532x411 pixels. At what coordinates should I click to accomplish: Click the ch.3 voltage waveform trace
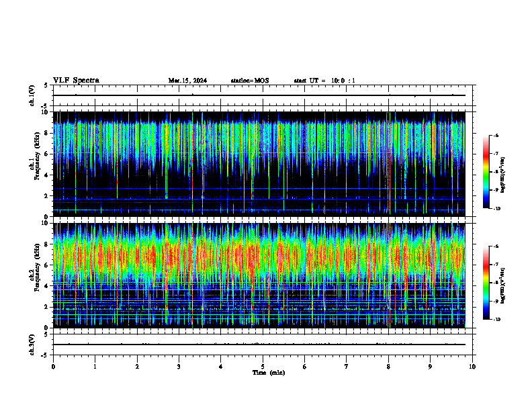coord(259,345)
